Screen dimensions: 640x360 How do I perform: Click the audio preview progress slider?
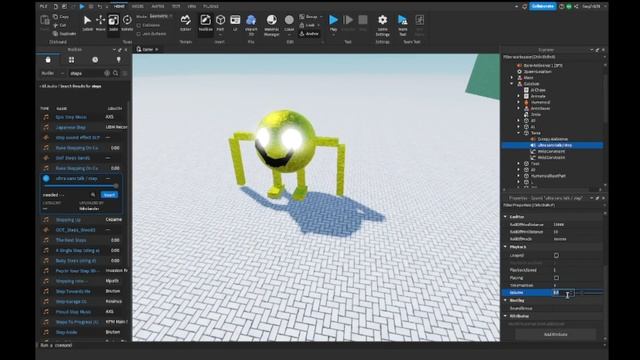pyautogui.click(x=80, y=186)
